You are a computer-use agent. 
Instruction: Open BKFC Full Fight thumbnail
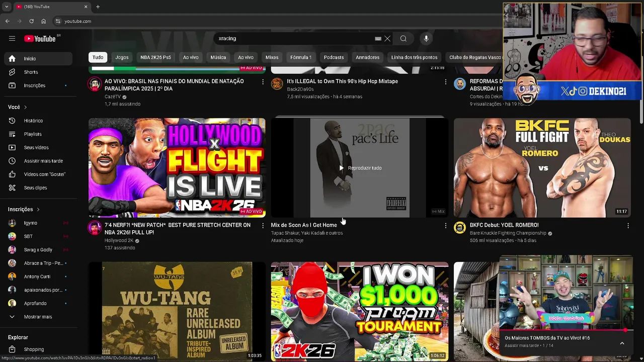542,167
